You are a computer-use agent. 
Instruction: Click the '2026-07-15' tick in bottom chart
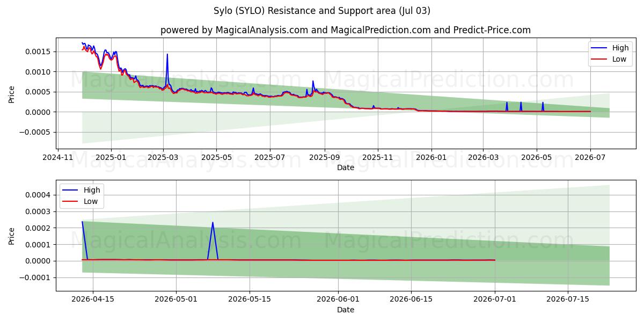[568, 299]
